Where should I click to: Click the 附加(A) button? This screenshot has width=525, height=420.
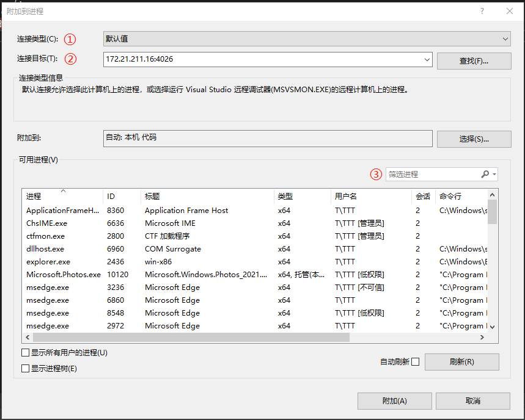pyautogui.click(x=394, y=401)
